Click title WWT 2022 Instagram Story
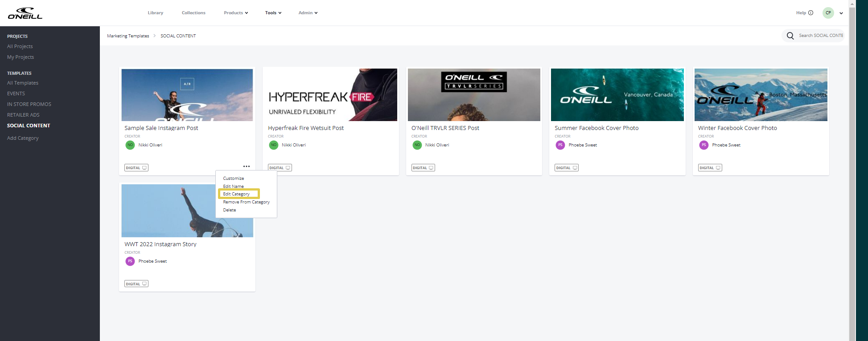 (160, 244)
